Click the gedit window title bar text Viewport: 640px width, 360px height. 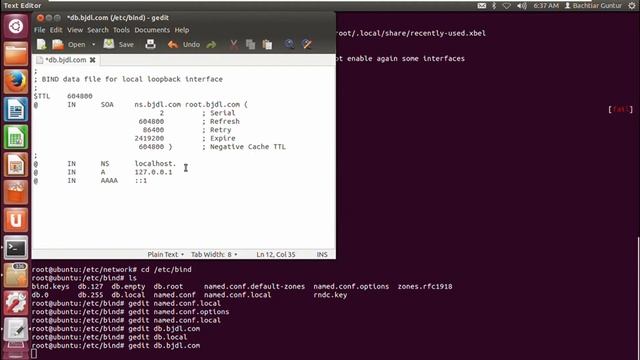point(118,18)
